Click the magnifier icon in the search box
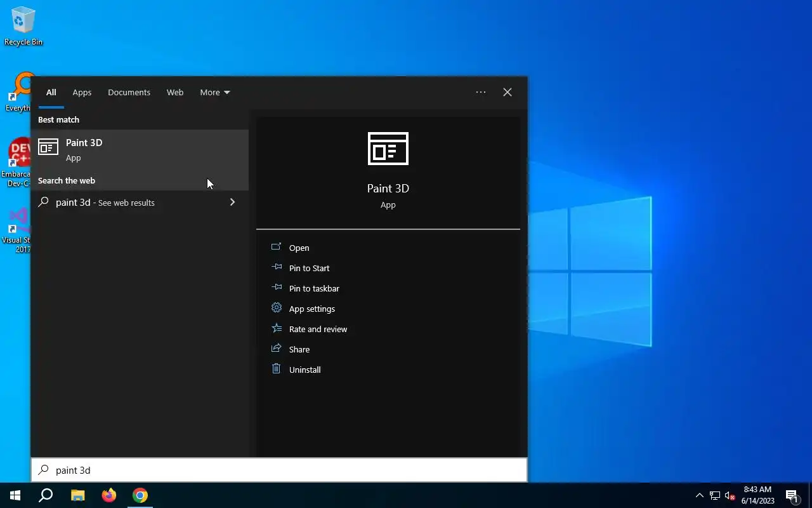This screenshot has height=508, width=812. pyautogui.click(x=43, y=470)
